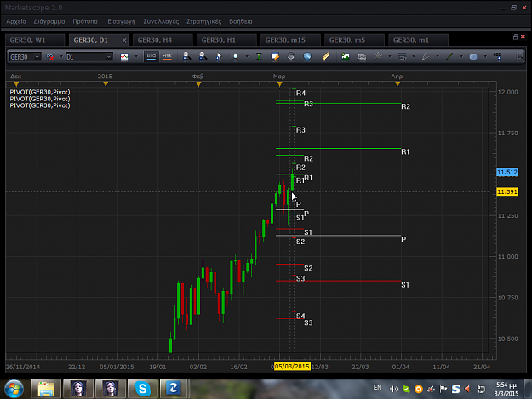The height and width of the screenshot is (399, 532).
Task: Click the insert picture icon
Action: pos(346,56)
